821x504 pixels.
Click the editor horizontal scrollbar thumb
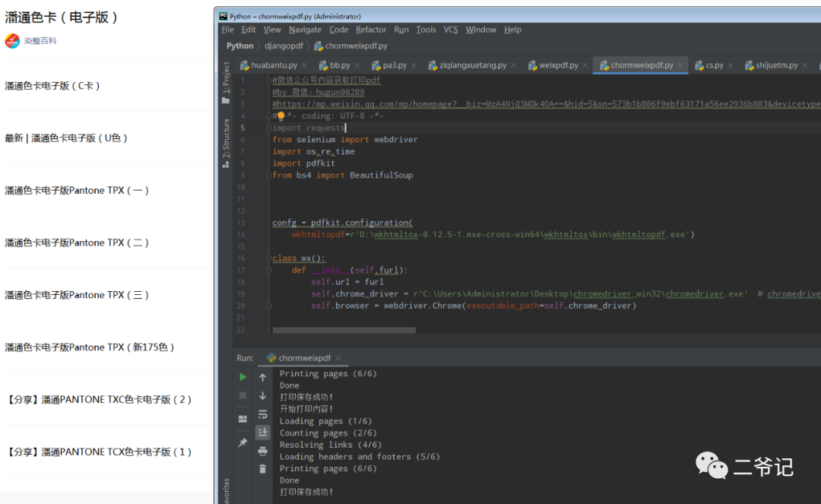pyautogui.click(x=344, y=330)
